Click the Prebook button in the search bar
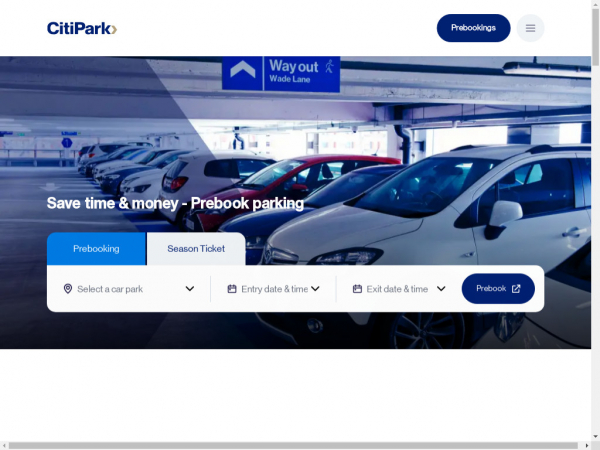 pyautogui.click(x=498, y=289)
